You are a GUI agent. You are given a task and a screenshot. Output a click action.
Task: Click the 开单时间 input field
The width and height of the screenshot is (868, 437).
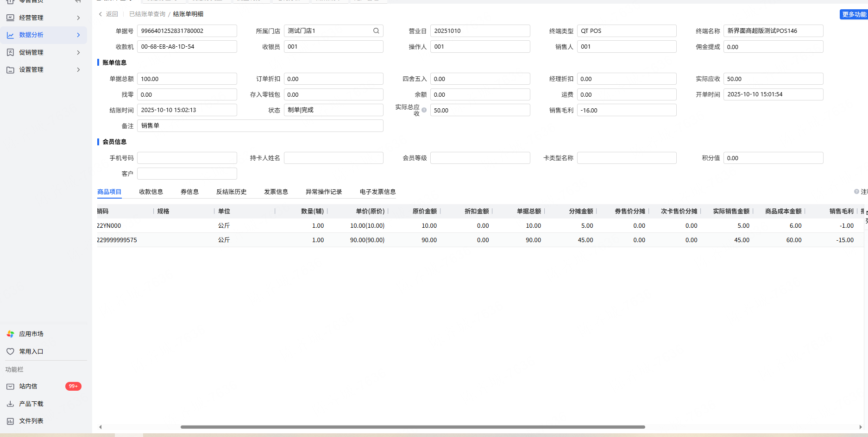click(x=774, y=94)
